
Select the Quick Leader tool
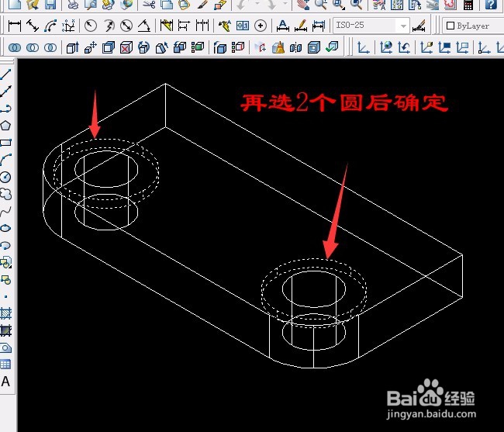(225, 26)
